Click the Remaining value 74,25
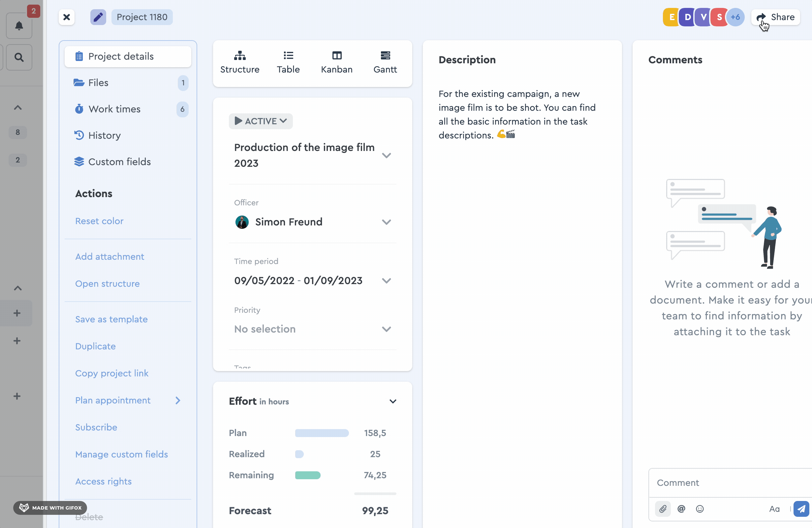The height and width of the screenshot is (528, 812). [x=375, y=475]
